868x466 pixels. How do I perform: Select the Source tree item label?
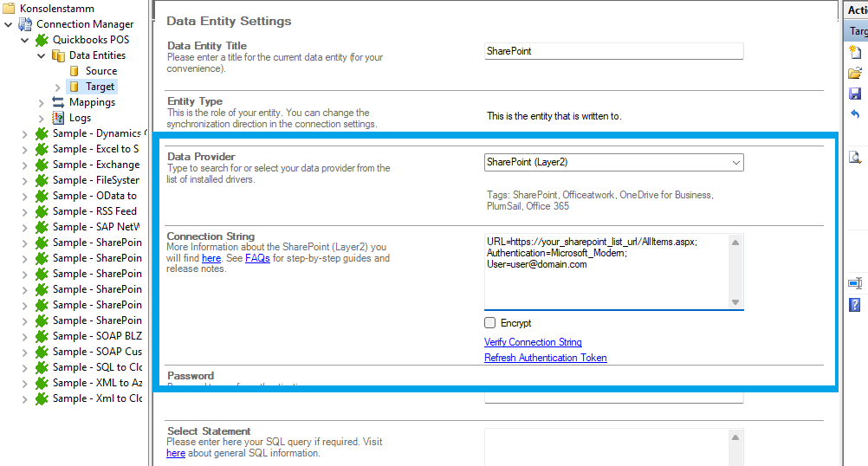pos(101,71)
